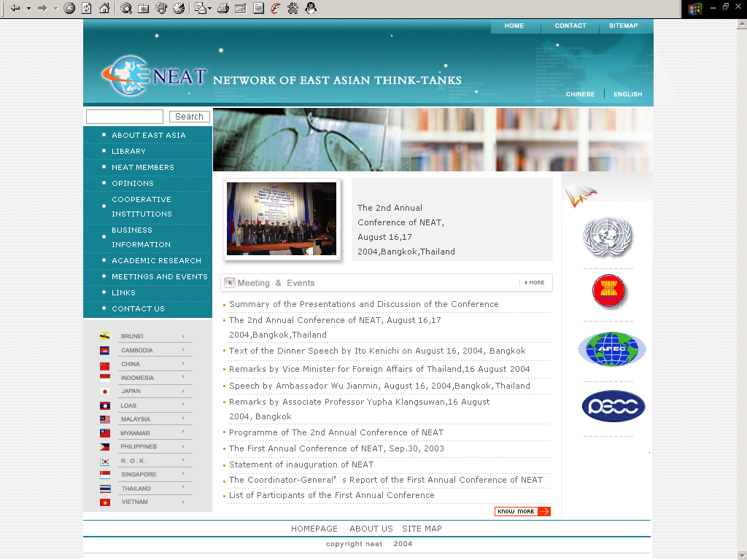This screenshot has width=747, height=560.
Task: Click the United Nations emblem logo
Action: pyautogui.click(x=608, y=236)
